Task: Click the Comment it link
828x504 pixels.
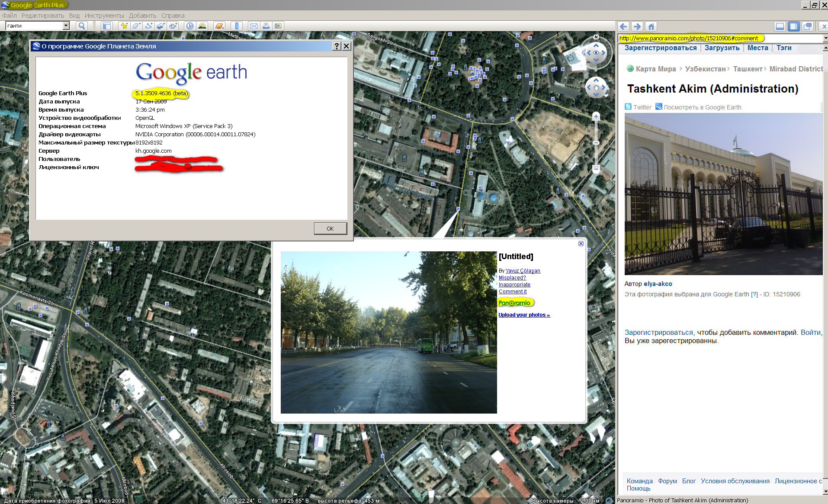Action: (513, 292)
